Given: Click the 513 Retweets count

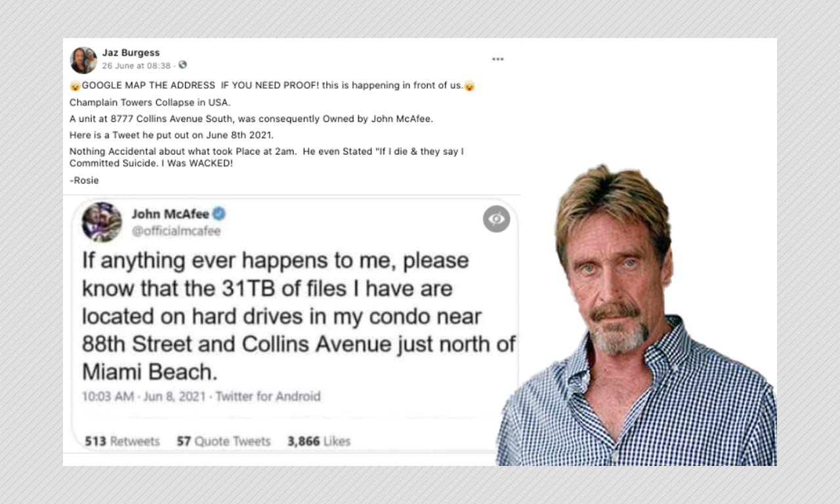Looking at the screenshot, I should click(122, 441).
